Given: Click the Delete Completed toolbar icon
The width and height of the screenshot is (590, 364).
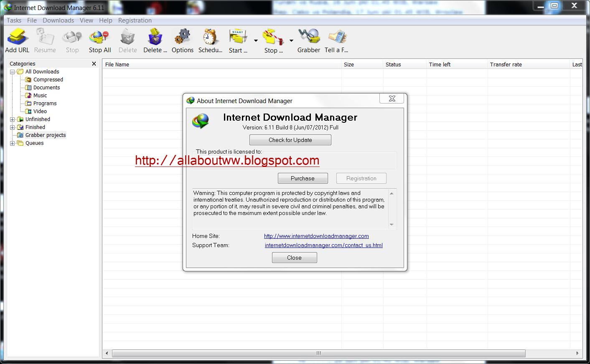Looking at the screenshot, I should coord(155,37).
